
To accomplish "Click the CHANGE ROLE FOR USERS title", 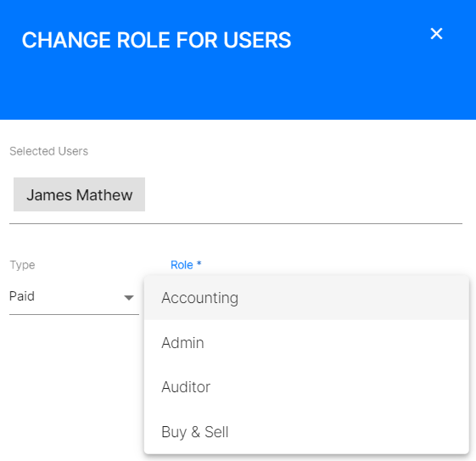I will click(156, 40).
